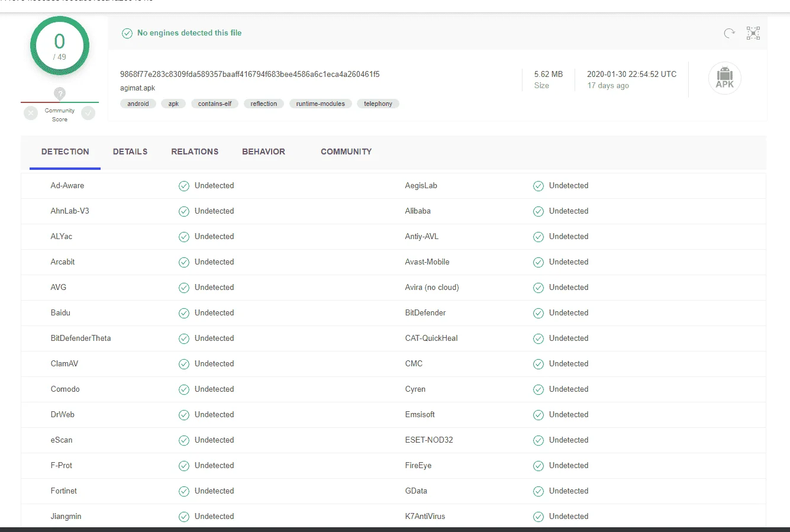Click Ad-Aware undetected checkmark icon

click(x=184, y=186)
